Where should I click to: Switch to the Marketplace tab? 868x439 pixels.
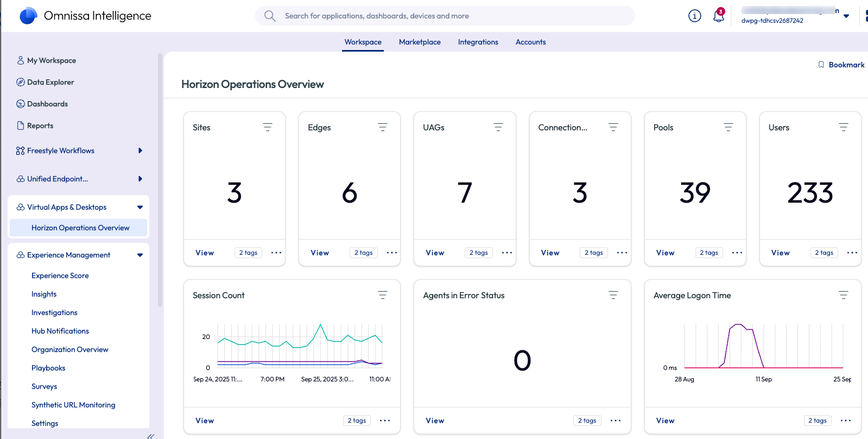click(x=420, y=42)
